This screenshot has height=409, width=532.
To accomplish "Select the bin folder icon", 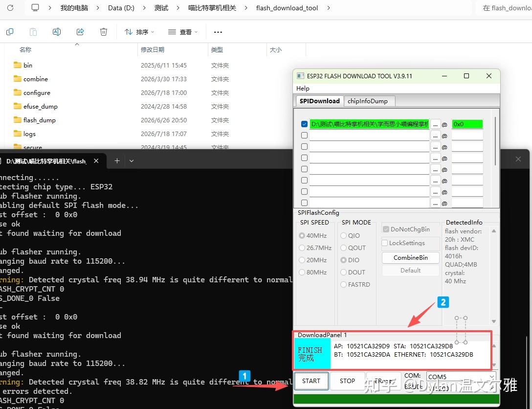I will pyautogui.click(x=17, y=65).
